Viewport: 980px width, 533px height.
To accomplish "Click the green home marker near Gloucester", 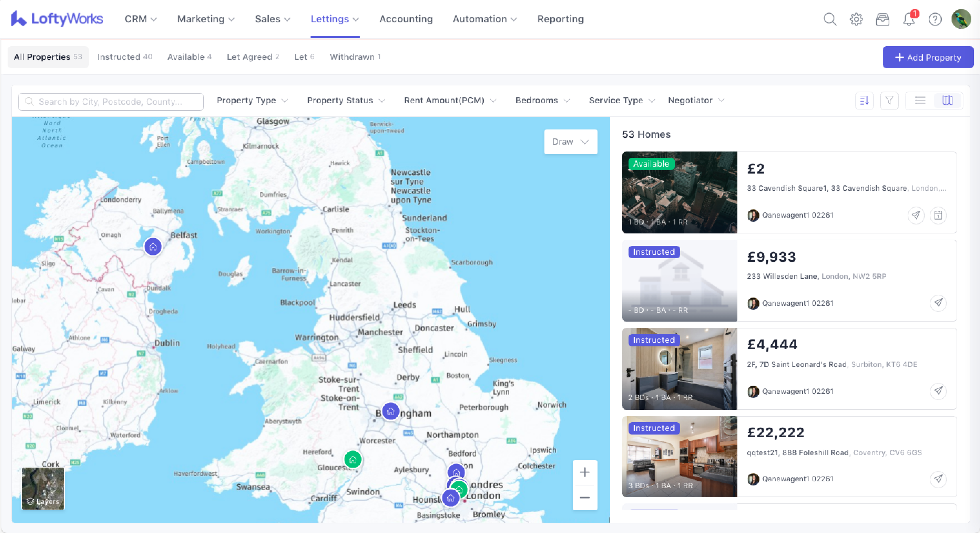I will point(353,460).
